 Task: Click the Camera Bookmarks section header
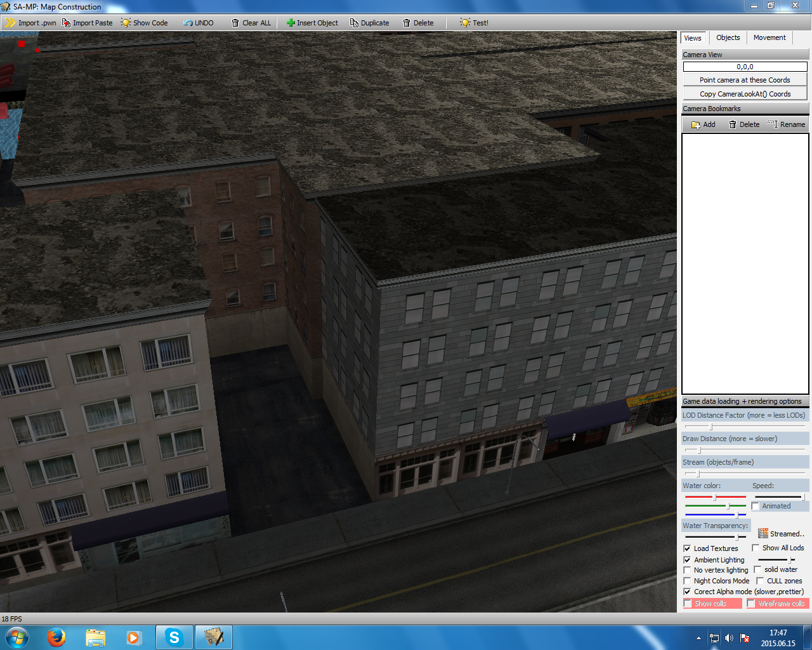coord(745,109)
